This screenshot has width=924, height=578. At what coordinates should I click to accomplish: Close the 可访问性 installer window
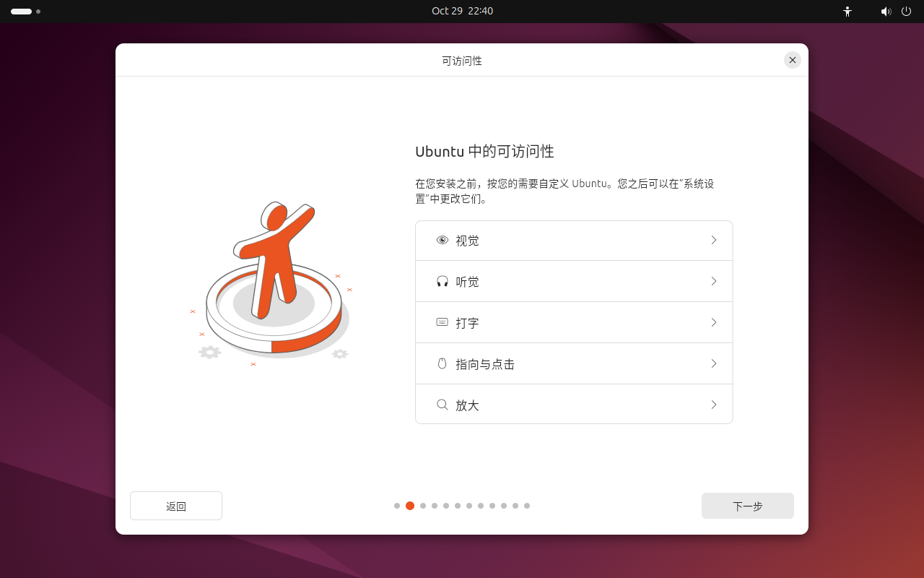pos(793,60)
